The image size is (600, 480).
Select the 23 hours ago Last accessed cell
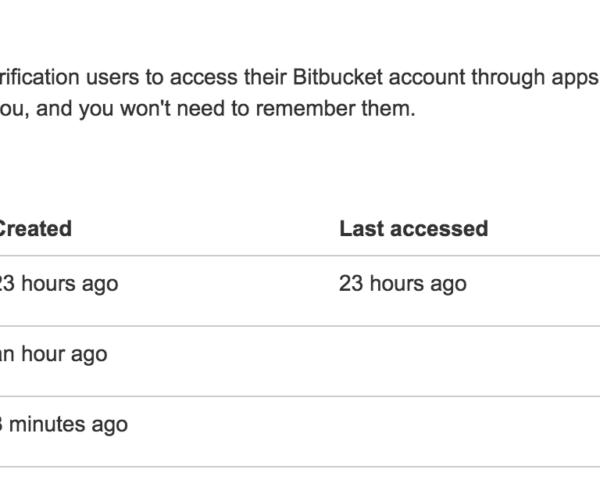click(x=403, y=284)
